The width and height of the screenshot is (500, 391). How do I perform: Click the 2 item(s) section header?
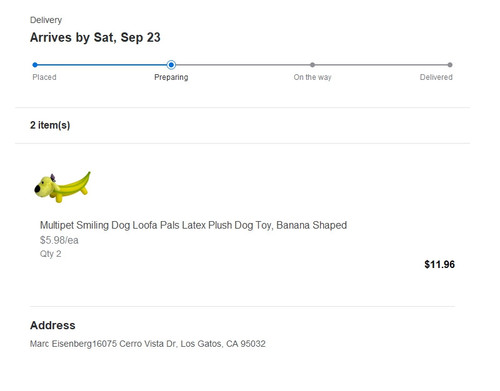[x=50, y=125]
